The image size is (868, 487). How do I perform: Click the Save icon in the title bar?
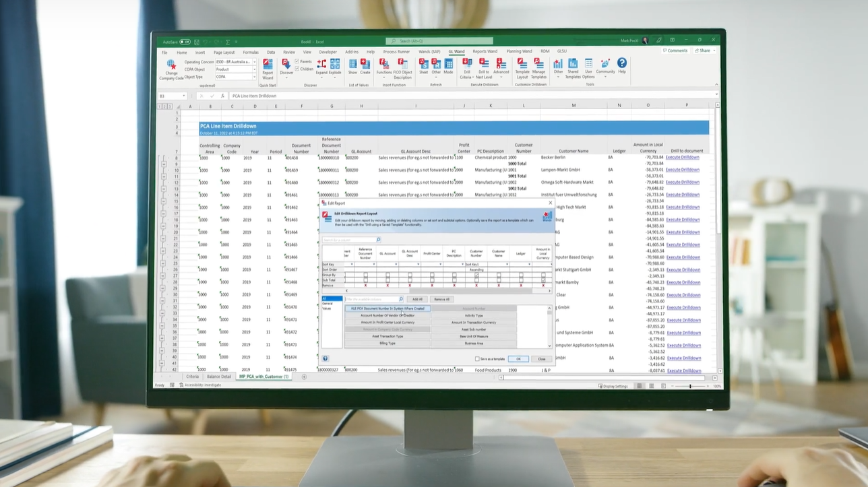pos(198,42)
